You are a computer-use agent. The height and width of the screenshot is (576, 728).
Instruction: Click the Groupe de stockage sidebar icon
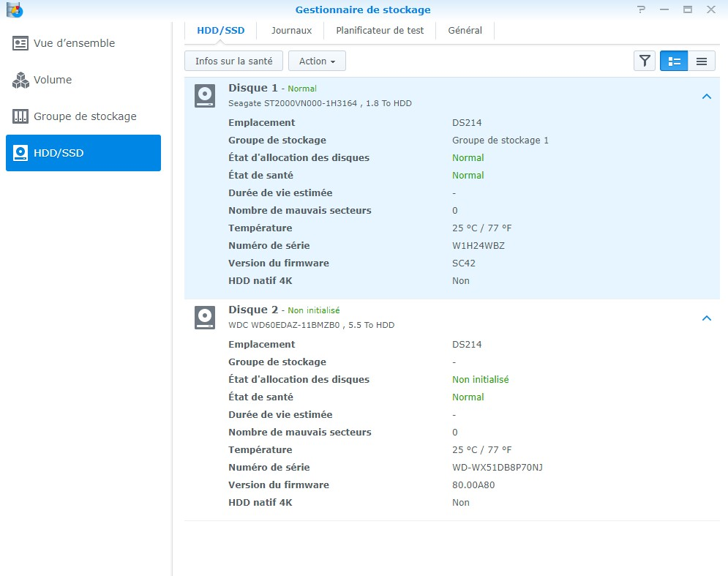pyautogui.click(x=20, y=116)
